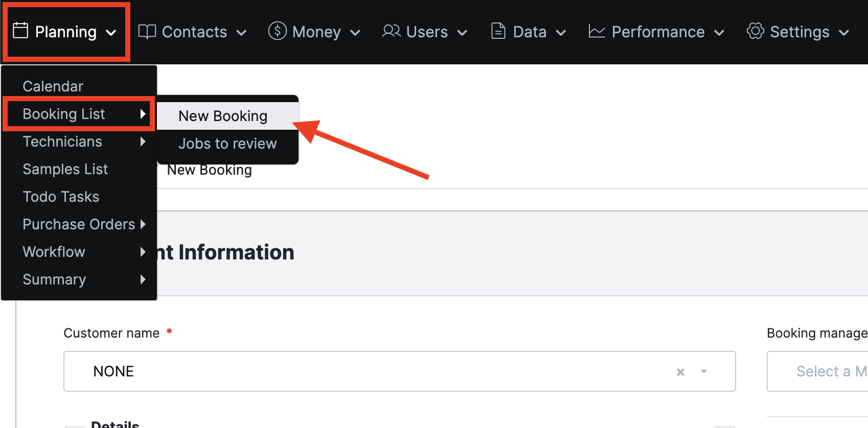Select New Booking from the submenu
Image resolution: width=868 pixels, height=428 pixels.
click(x=223, y=116)
